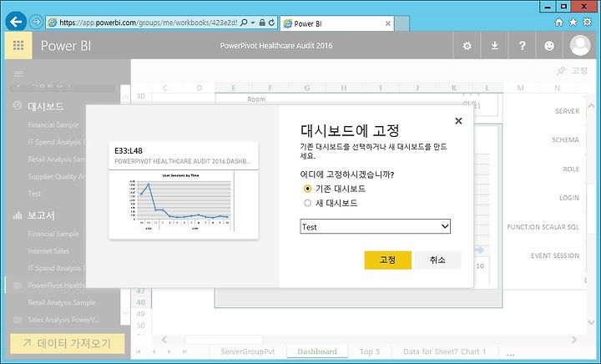Click the browser forward arrow button

pos(36,22)
